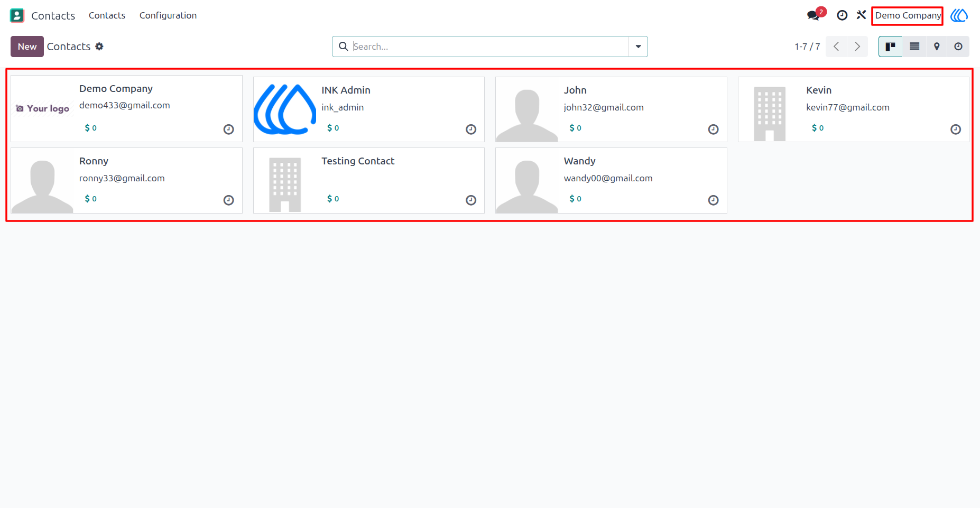
Task: Switch to List view
Action: [914, 47]
